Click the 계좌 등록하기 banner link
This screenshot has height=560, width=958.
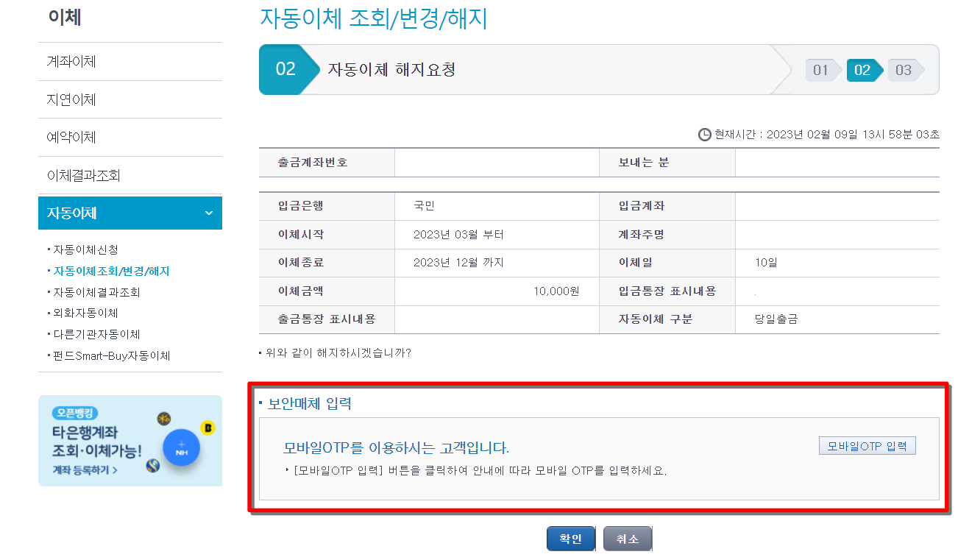[x=83, y=469]
